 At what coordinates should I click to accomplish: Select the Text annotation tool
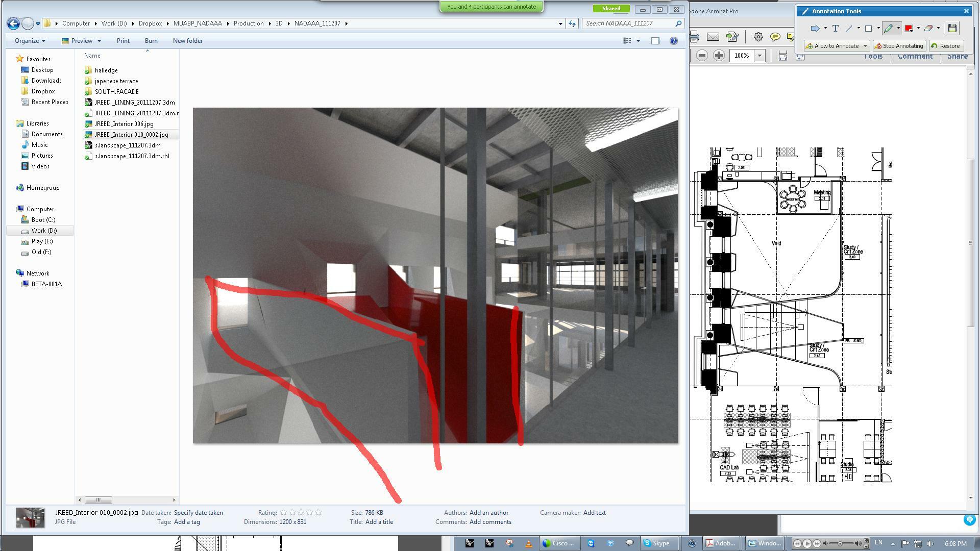coord(836,29)
